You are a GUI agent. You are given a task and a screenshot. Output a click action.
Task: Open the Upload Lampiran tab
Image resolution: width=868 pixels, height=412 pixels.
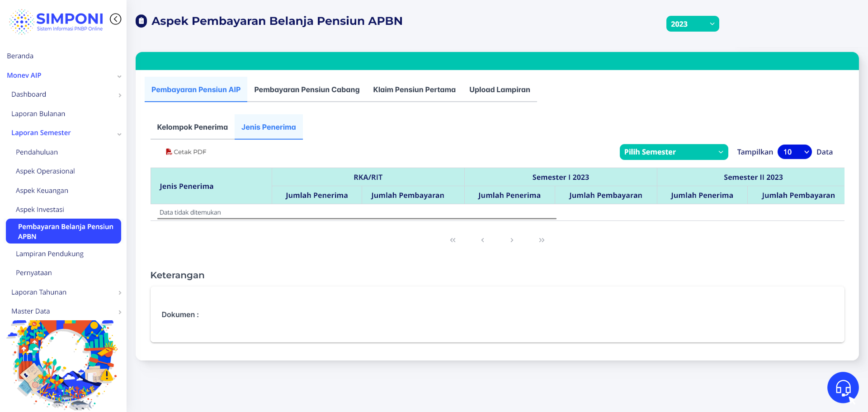pos(500,89)
